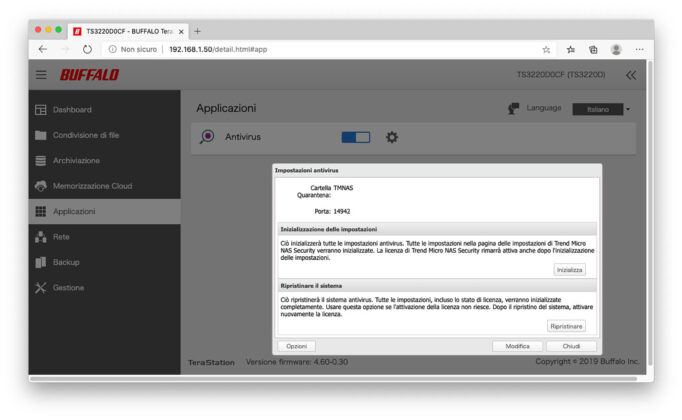Collapse panel using the double chevron icon

[x=631, y=75]
